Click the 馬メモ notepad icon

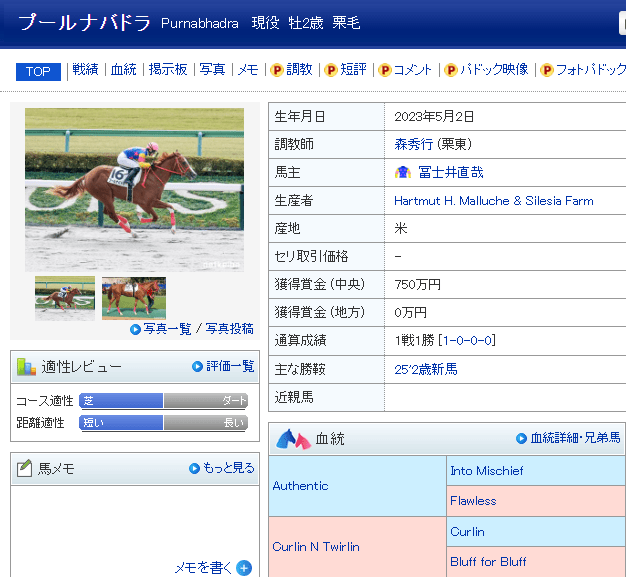(25, 468)
